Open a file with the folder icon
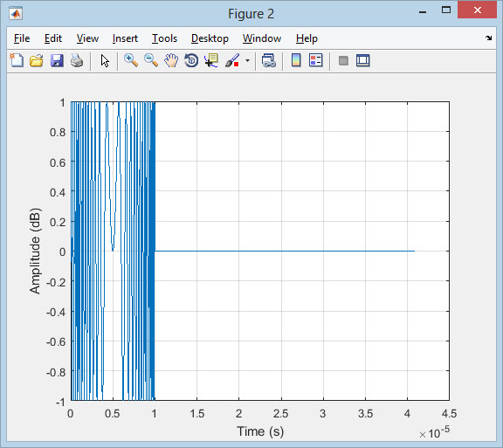503x448 pixels. pyautogui.click(x=37, y=60)
